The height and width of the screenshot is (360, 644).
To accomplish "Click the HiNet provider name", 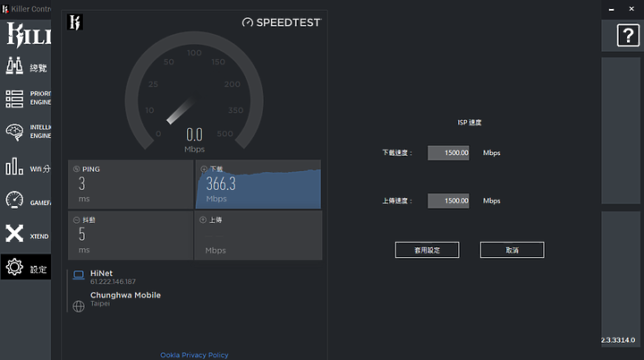I will point(101,273).
